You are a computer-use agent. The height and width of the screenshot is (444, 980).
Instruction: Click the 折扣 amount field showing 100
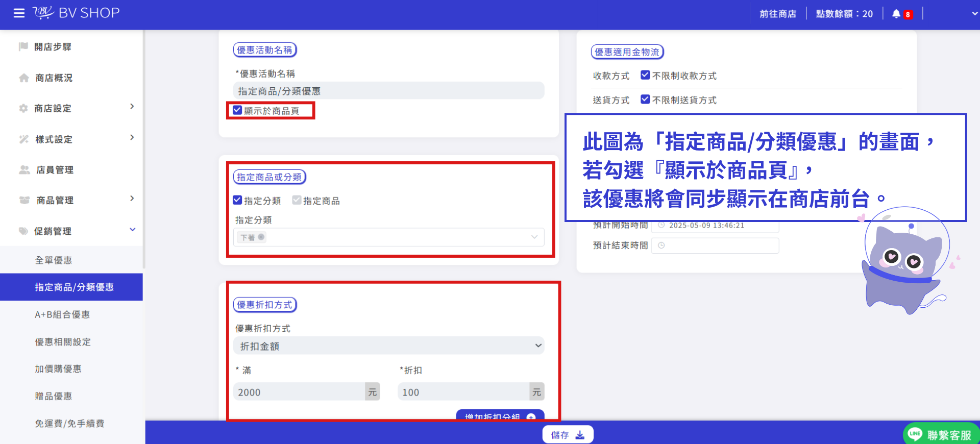[x=463, y=392]
